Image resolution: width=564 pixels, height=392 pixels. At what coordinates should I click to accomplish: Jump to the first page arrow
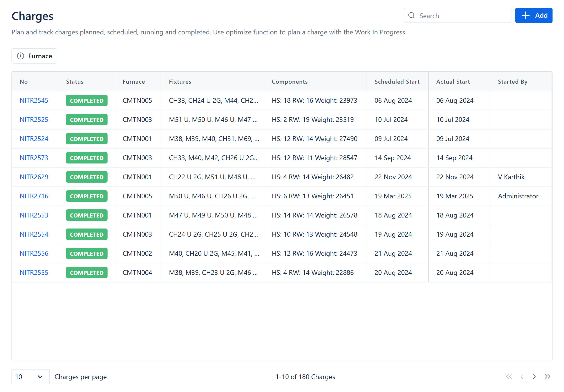click(509, 376)
